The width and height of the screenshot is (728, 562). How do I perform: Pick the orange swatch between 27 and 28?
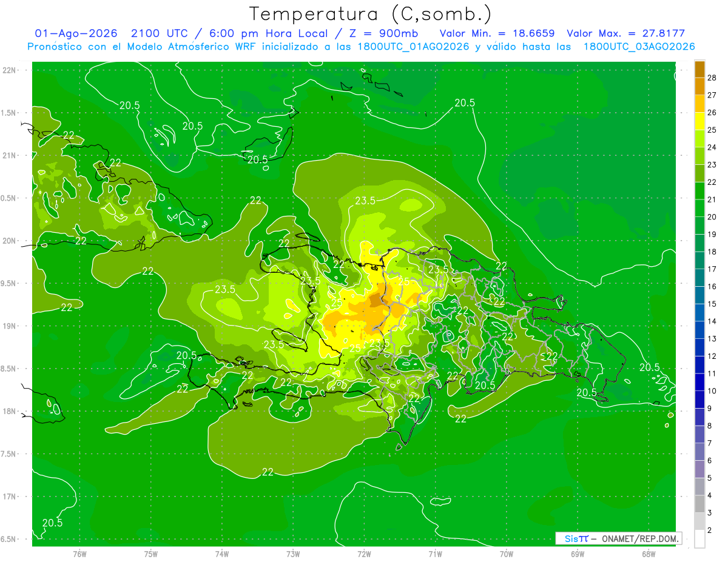point(699,86)
